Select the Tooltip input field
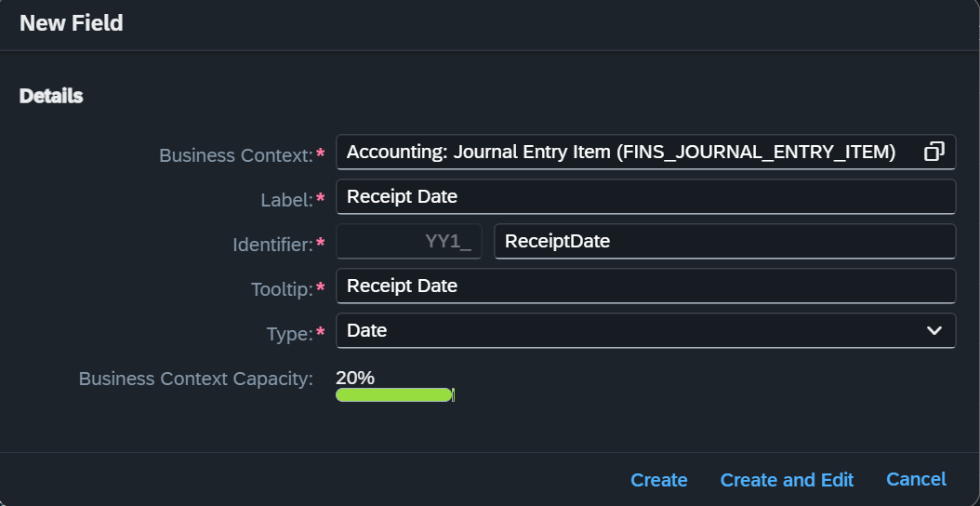The width and height of the screenshot is (980, 506). (x=645, y=286)
